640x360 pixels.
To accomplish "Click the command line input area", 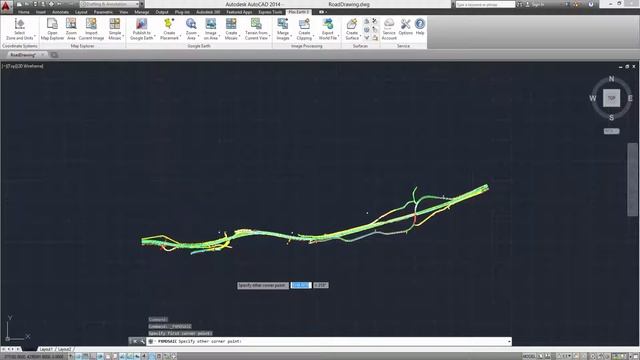I will tap(329, 341).
